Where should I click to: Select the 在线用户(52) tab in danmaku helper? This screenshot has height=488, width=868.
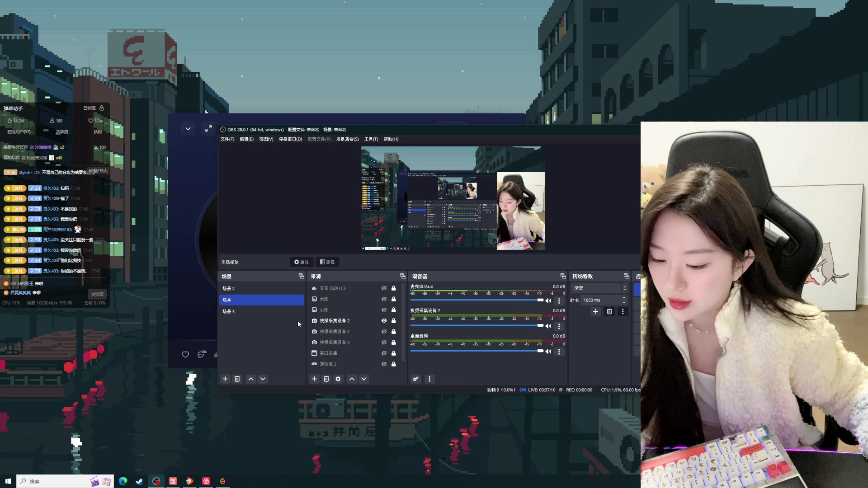tap(19, 132)
